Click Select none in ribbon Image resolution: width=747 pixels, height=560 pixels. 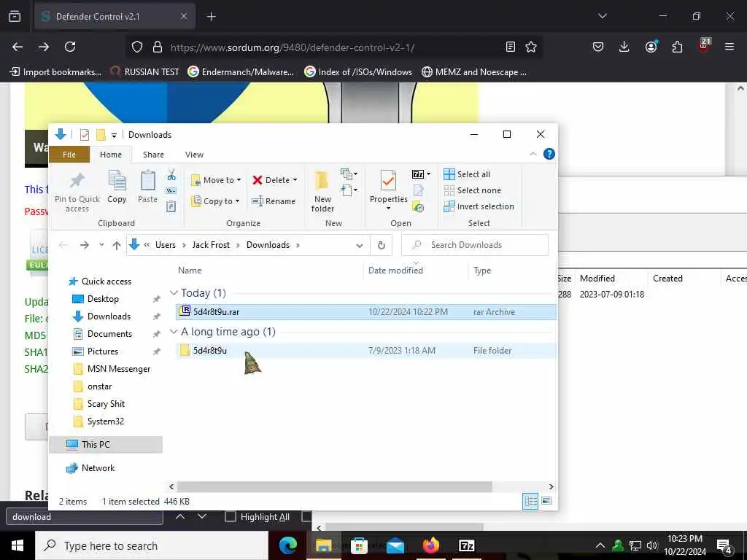pyautogui.click(x=472, y=190)
